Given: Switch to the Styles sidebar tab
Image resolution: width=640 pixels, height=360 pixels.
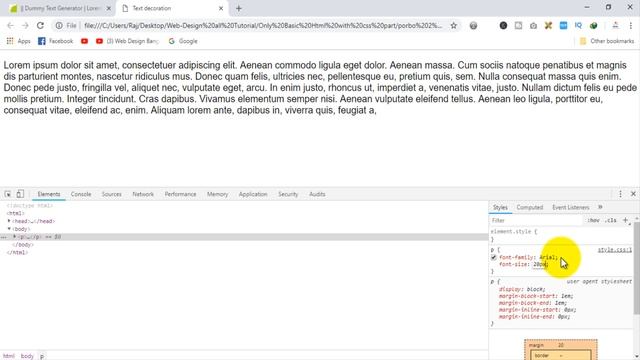Looking at the screenshot, I should click(x=500, y=207).
